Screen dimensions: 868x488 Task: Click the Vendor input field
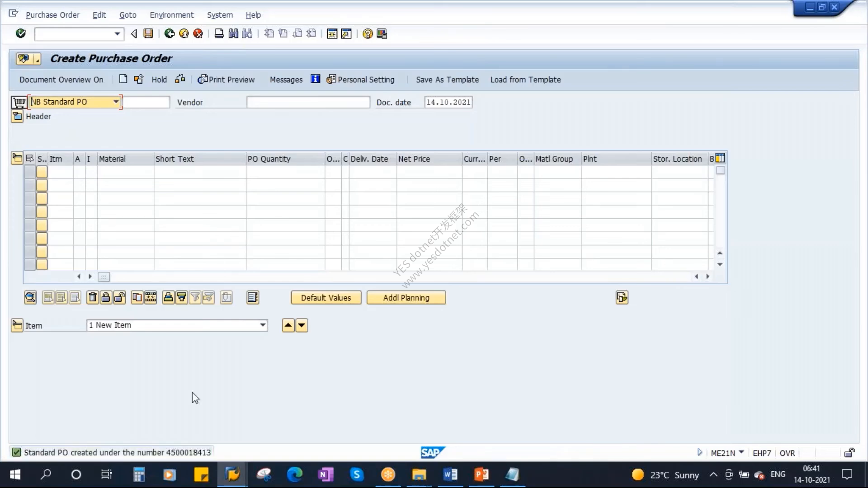pyautogui.click(x=308, y=102)
